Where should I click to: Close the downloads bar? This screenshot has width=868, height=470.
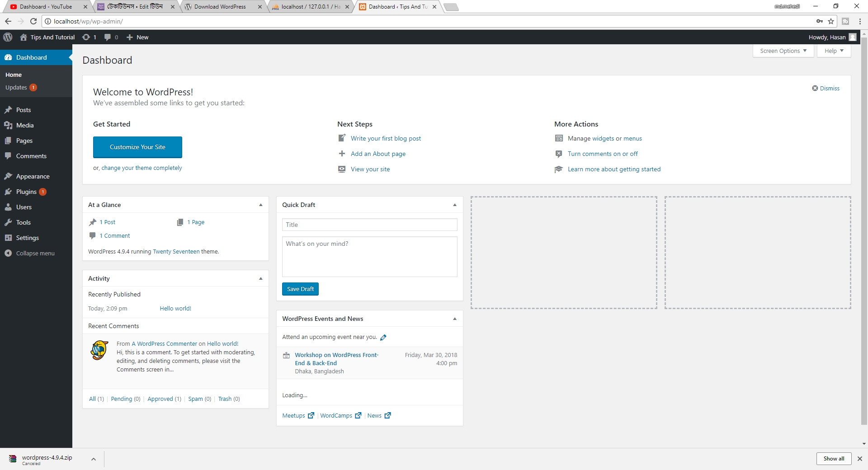pyautogui.click(x=859, y=458)
